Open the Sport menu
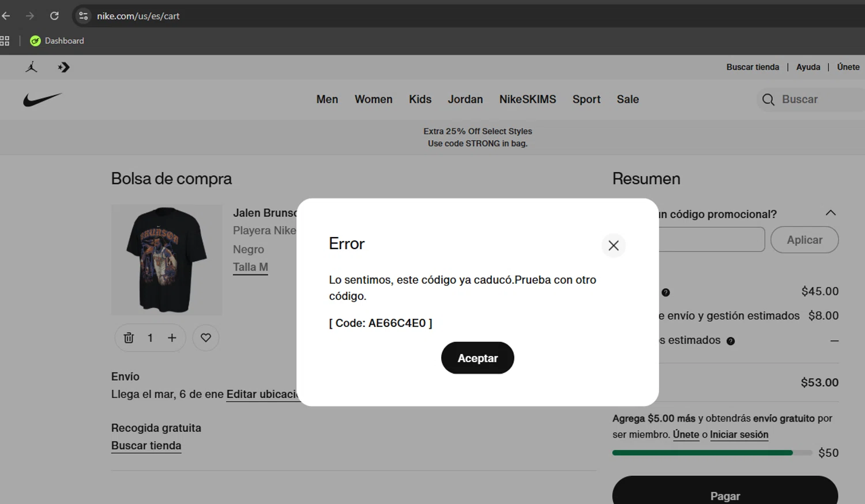Viewport: 865px width, 504px height. pyautogui.click(x=586, y=99)
